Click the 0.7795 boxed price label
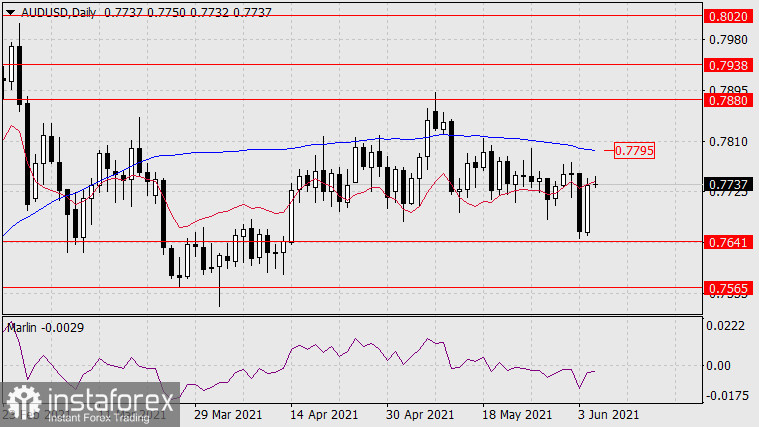This screenshot has width=759, height=427. click(634, 151)
